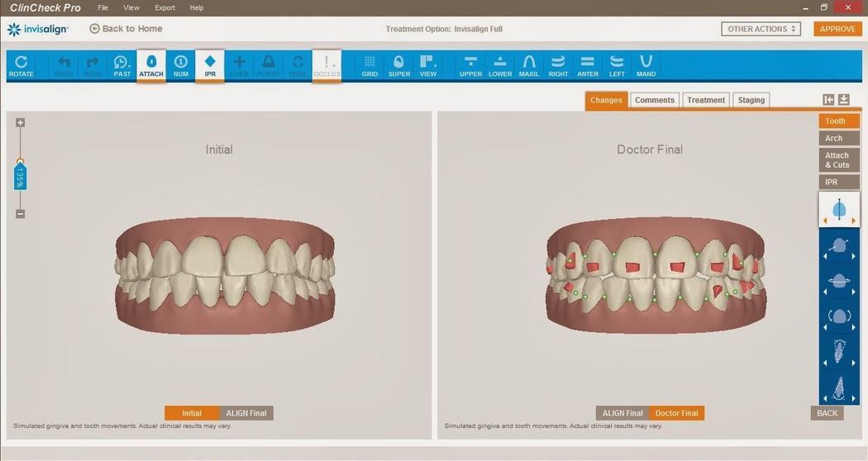Click the collapse-panel-left icon beside Staging
This screenshot has width=868, height=461.
(828, 100)
